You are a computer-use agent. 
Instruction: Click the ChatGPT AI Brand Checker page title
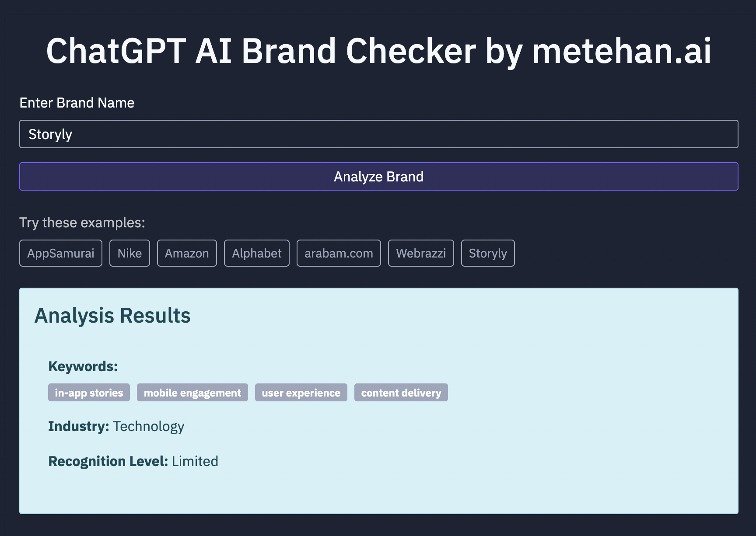(378, 51)
